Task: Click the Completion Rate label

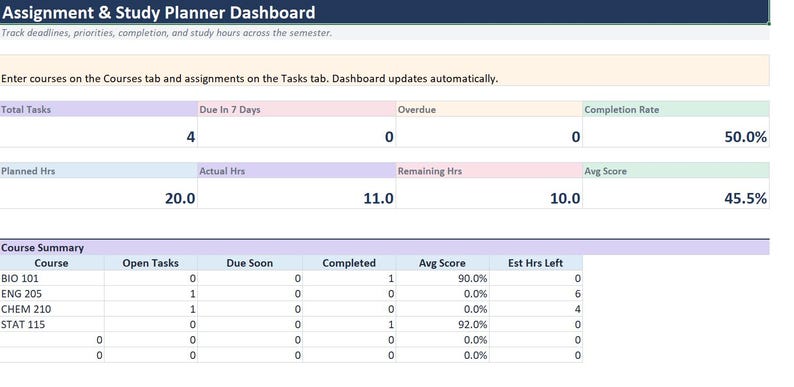Action: coord(676,109)
